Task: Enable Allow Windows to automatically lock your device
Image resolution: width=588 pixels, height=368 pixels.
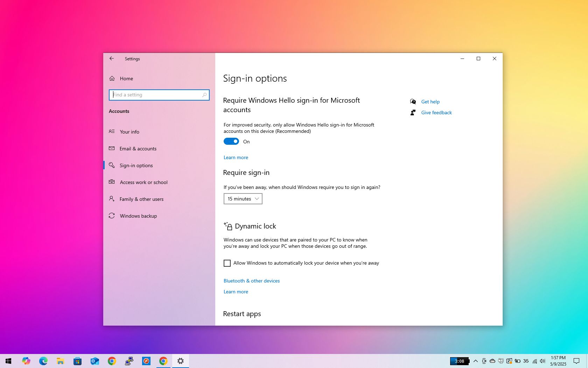Action: tap(227, 263)
